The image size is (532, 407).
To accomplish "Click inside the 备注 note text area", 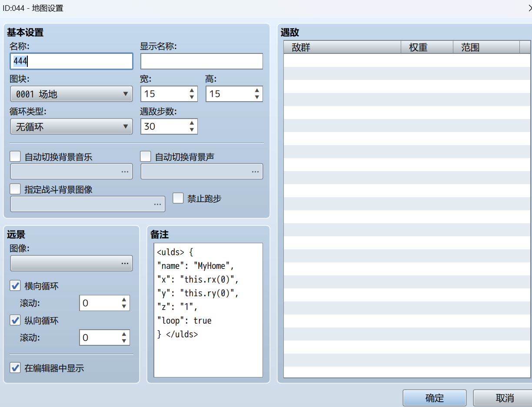I will [208, 310].
